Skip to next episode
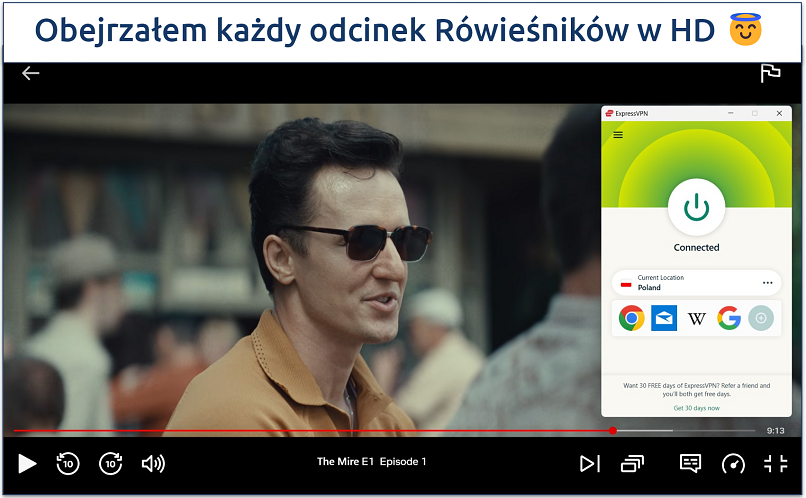 pos(590,463)
